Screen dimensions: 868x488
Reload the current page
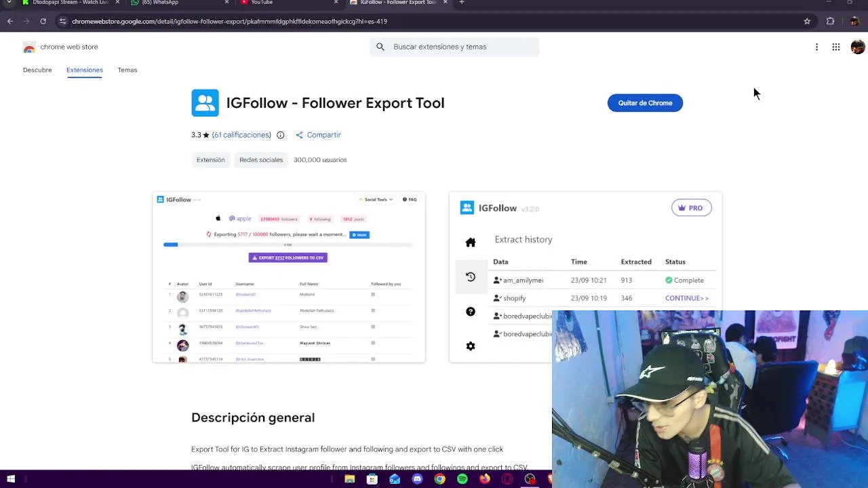[x=43, y=21]
